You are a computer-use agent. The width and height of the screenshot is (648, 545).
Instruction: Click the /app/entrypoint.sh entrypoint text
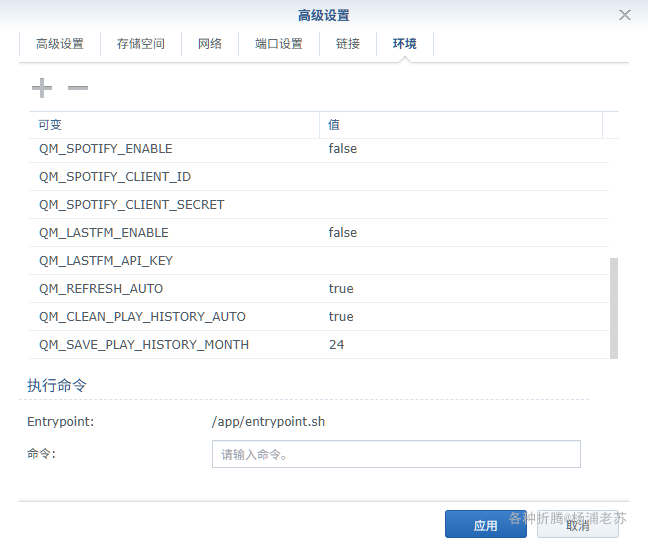[269, 422]
